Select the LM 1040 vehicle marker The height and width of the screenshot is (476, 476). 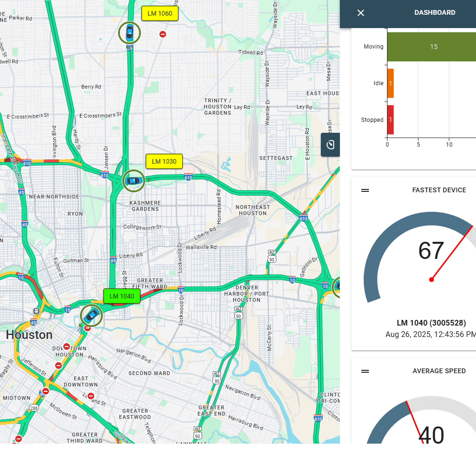91,316
